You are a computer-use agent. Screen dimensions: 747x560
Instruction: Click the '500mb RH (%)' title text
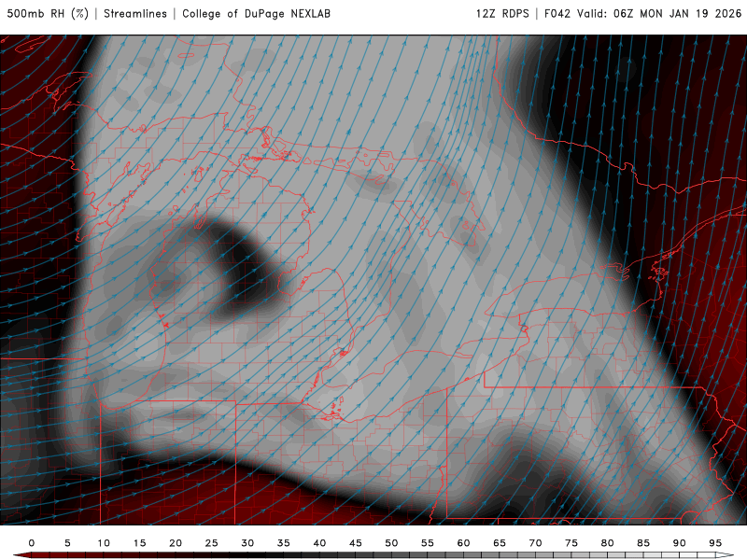(48, 13)
